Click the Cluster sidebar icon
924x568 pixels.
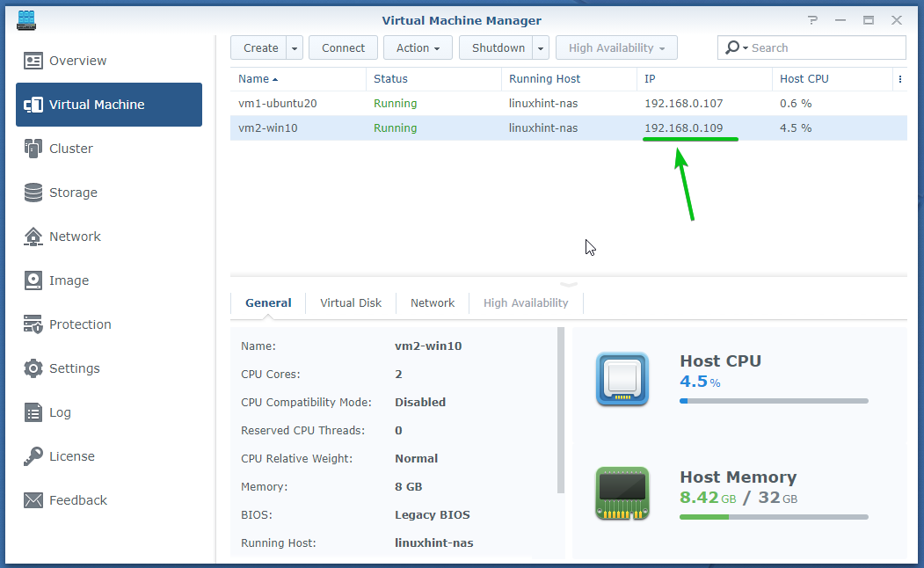click(33, 149)
